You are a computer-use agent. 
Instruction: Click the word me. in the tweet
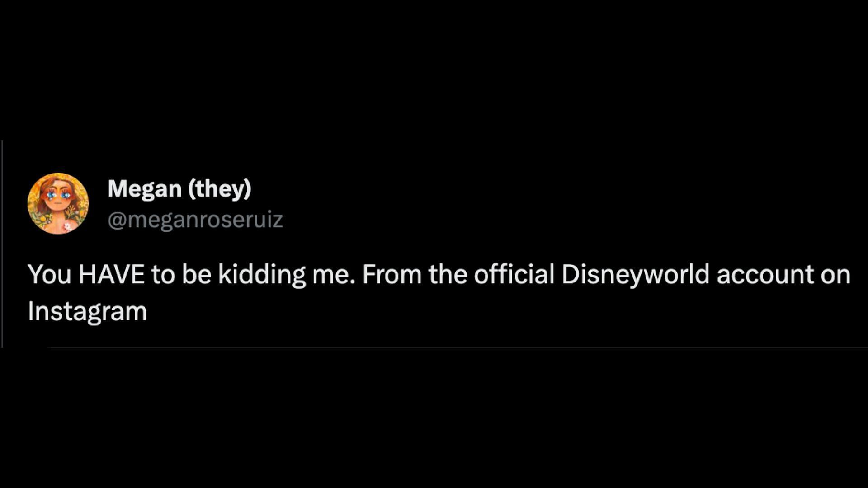coord(334,275)
